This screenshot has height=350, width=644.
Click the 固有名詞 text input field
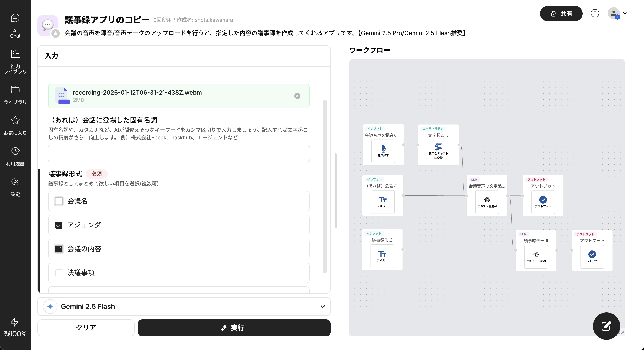coord(179,153)
